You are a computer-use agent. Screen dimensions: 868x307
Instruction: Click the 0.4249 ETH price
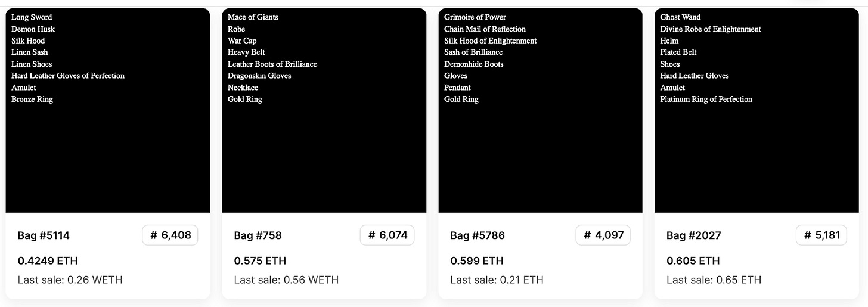48,261
